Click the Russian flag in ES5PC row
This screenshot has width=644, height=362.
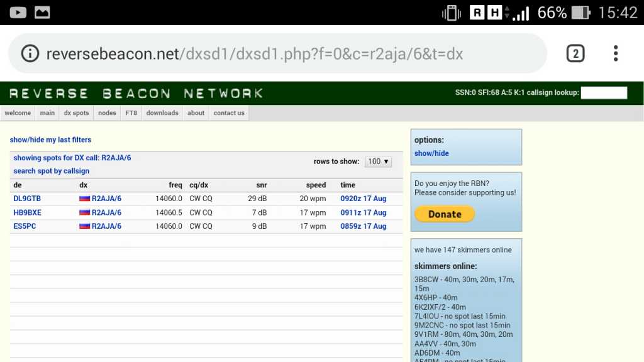point(85,226)
